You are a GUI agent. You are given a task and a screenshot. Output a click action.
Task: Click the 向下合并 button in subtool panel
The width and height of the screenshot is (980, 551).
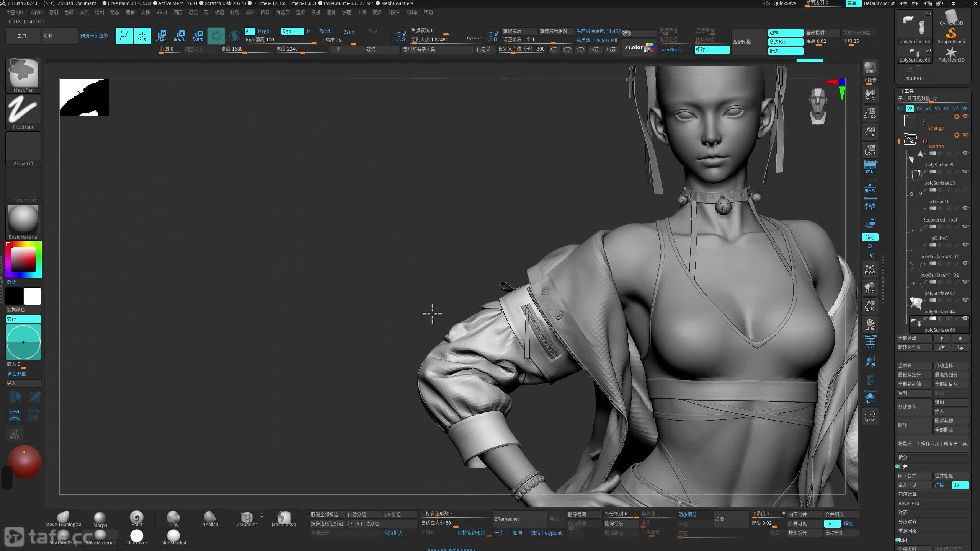tap(914, 476)
